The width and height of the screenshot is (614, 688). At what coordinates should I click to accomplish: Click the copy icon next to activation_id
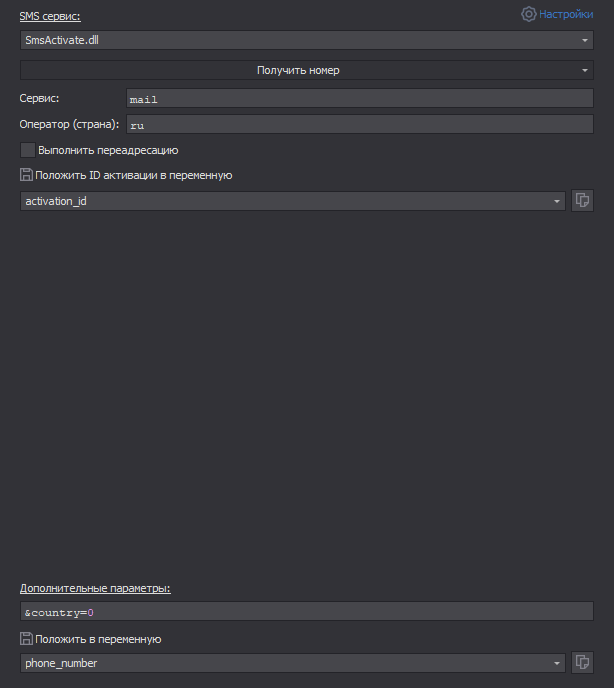(x=582, y=200)
